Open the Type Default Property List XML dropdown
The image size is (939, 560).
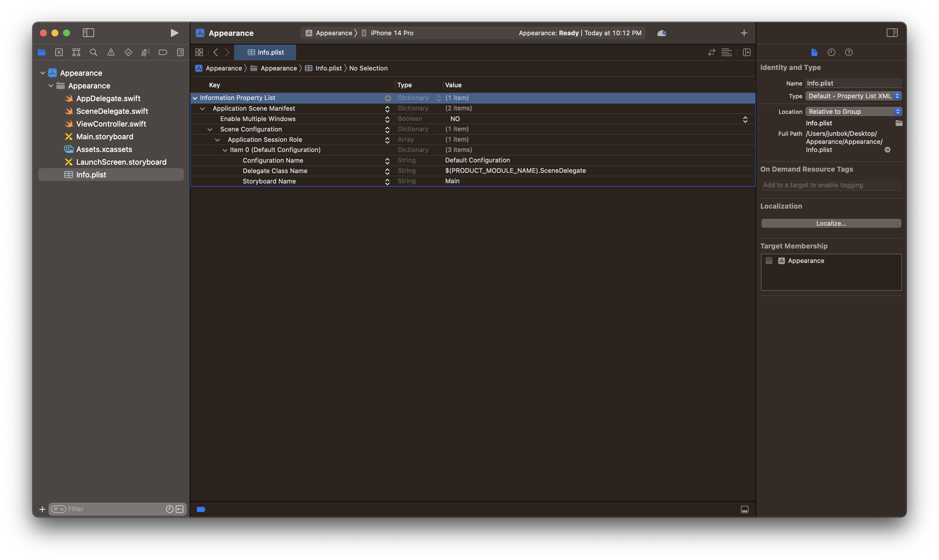click(x=853, y=96)
